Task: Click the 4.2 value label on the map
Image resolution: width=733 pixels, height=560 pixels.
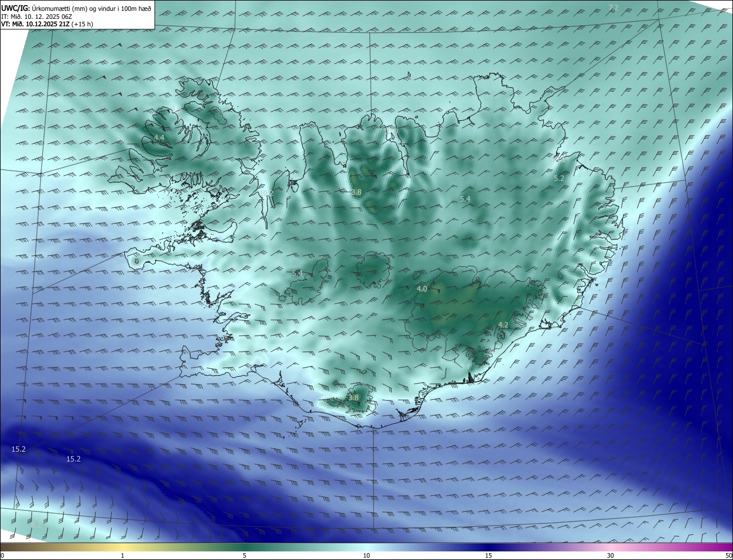Action: coord(503,325)
